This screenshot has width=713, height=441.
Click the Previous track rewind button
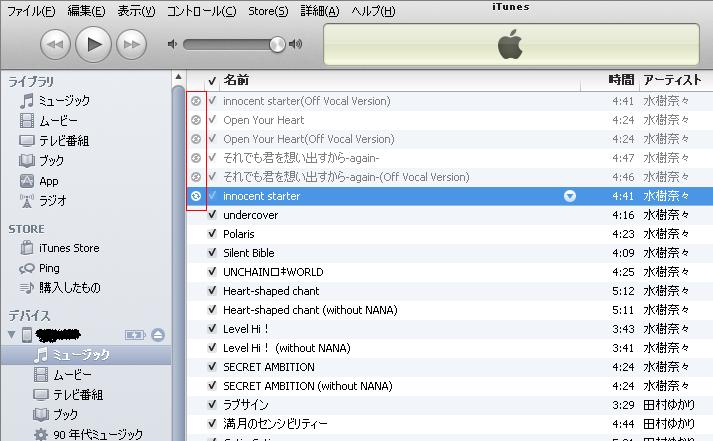click(x=55, y=45)
